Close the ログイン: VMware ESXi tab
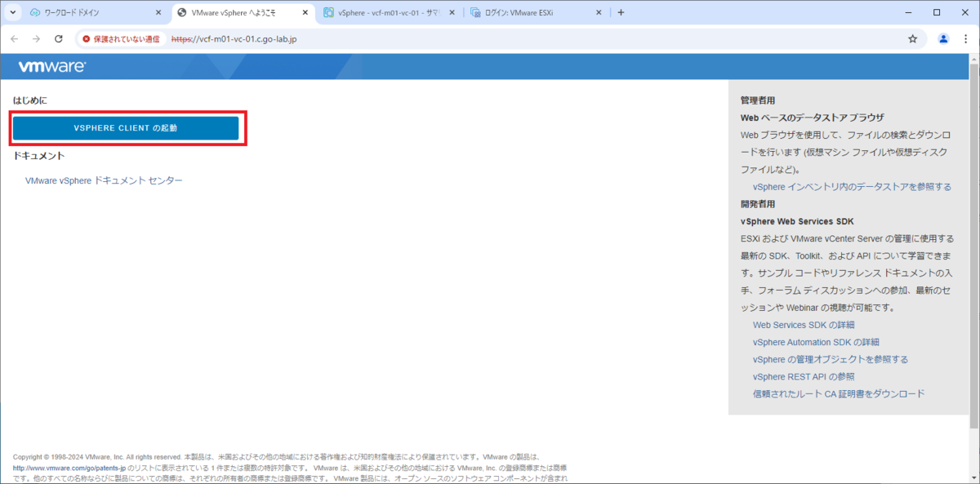Viewport: 980px width, 484px height. tap(599, 13)
